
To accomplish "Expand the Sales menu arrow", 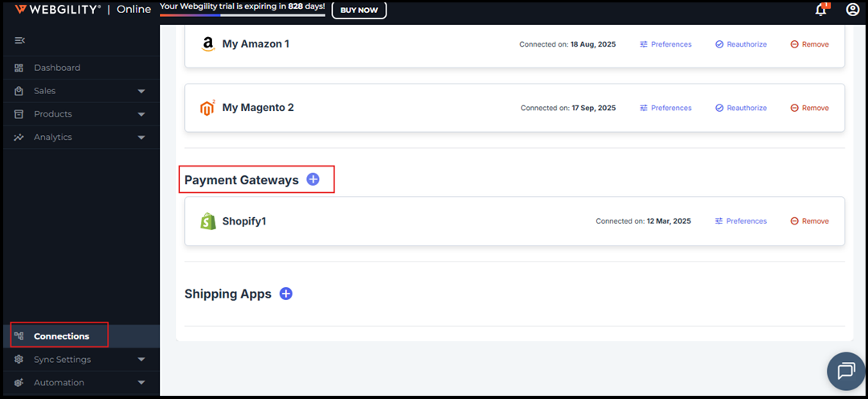I will click(x=141, y=91).
